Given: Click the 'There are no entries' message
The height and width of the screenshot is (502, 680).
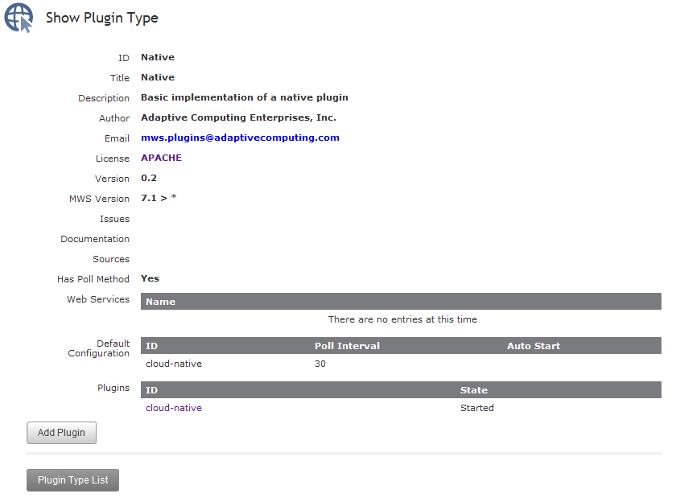Looking at the screenshot, I should coord(402,320).
